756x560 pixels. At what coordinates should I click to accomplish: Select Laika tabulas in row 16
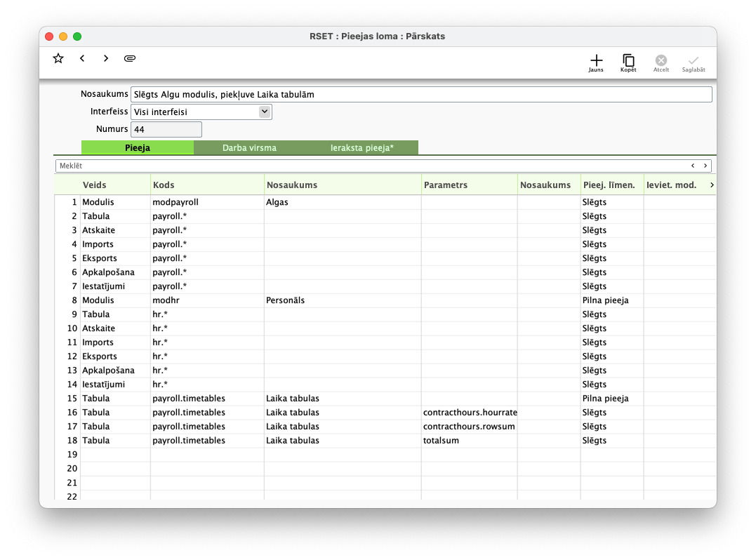coord(343,413)
